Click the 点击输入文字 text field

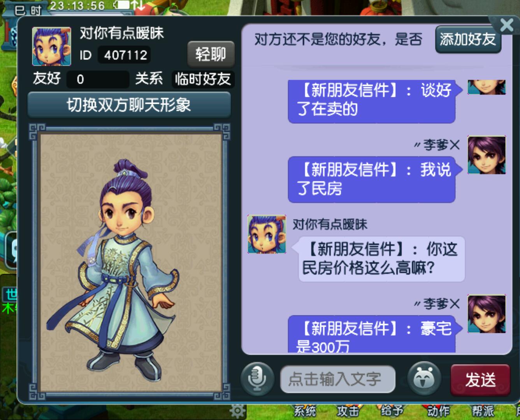click(x=337, y=379)
